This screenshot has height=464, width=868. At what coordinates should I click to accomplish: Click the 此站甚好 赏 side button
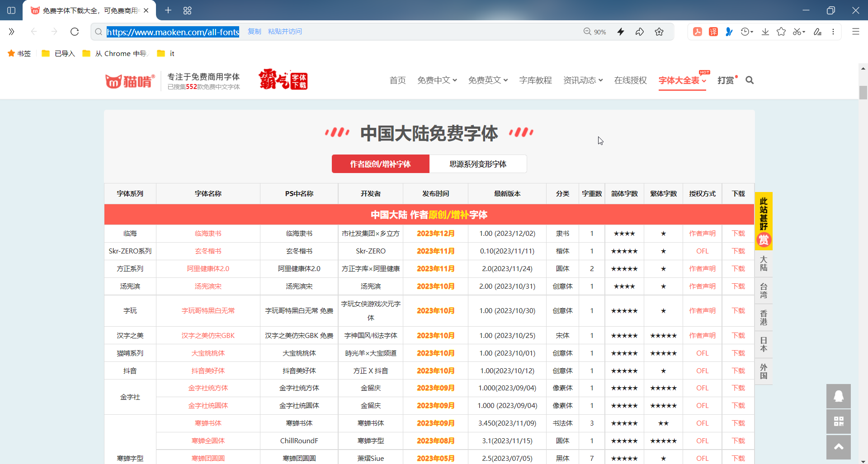pyautogui.click(x=764, y=221)
